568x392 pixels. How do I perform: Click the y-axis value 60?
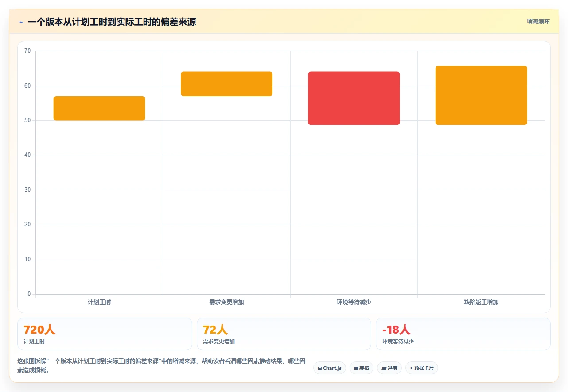pos(27,86)
